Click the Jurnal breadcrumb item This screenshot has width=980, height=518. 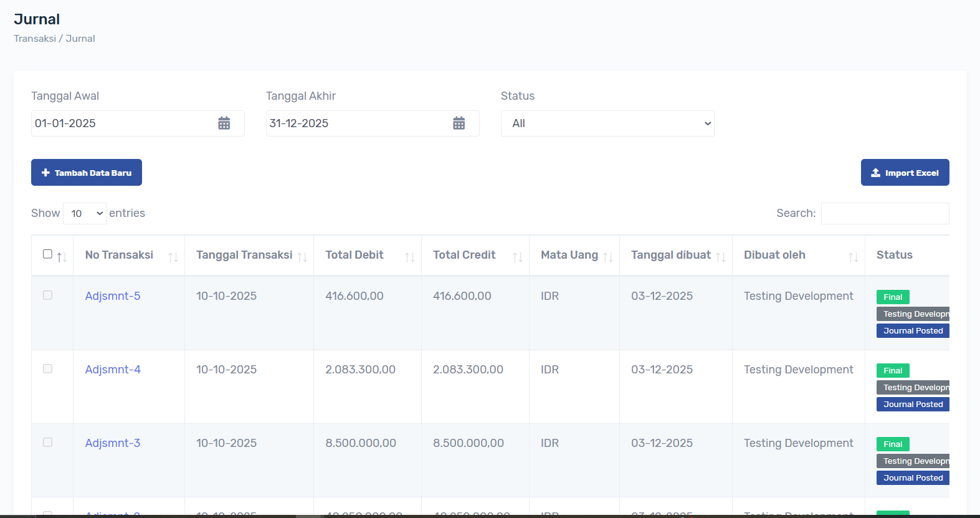(x=80, y=39)
